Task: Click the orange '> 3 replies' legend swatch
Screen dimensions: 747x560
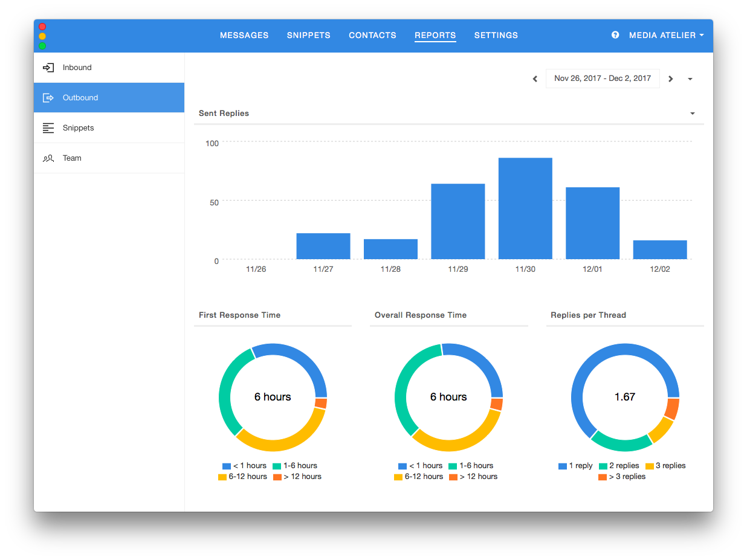Action: click(x=603, y=477)
